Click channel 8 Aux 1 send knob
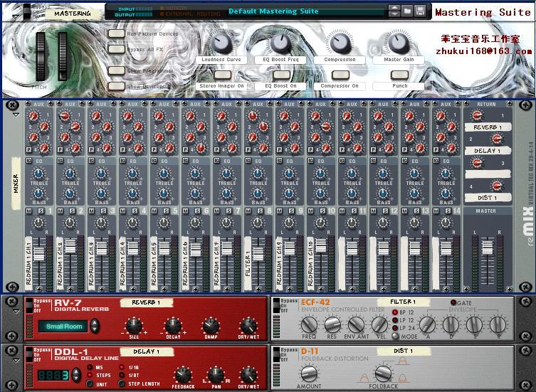The image size is (536, 392). tap(253, 116)
